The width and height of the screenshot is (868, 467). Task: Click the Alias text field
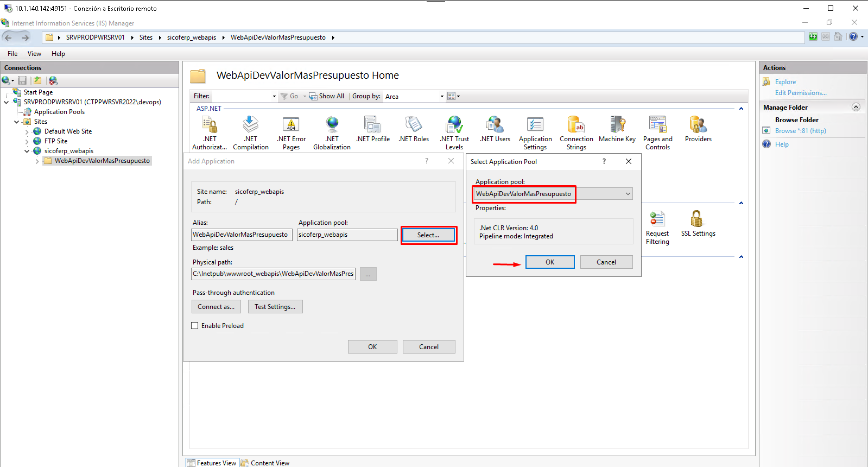242,235
